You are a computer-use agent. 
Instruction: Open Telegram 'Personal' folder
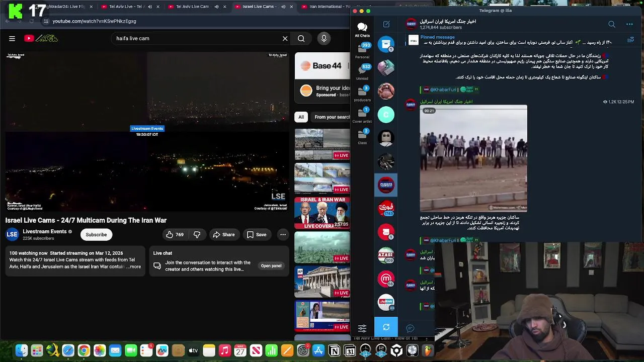tap(362, 51)
